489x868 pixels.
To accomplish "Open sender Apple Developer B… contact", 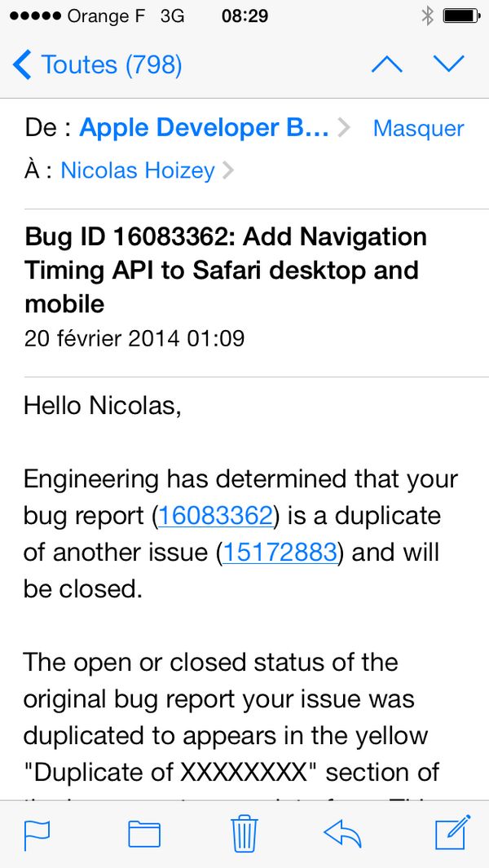I will point(204,128).
